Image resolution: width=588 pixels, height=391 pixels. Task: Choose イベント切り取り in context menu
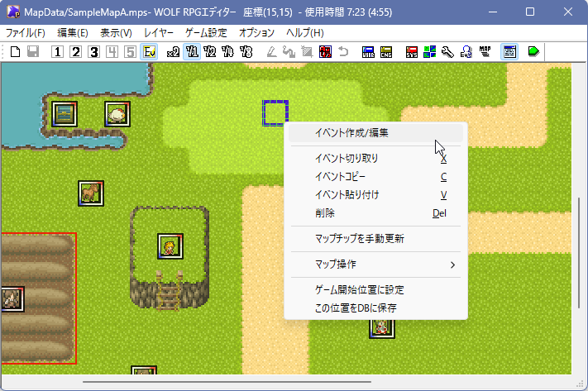click(375, 158)
